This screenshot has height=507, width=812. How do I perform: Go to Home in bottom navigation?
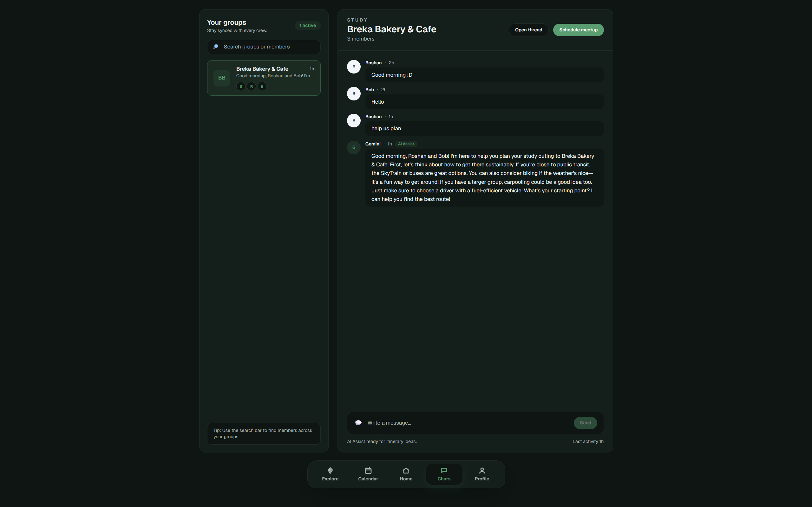(406, 474)
